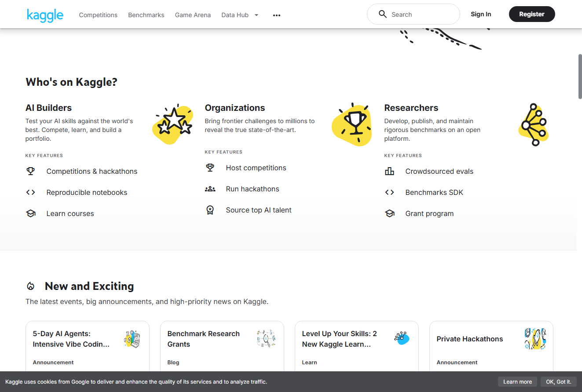Click Announcement label on Private Hackathons card
The width and height of the screenshot is (582, 392).
[457, 363]
